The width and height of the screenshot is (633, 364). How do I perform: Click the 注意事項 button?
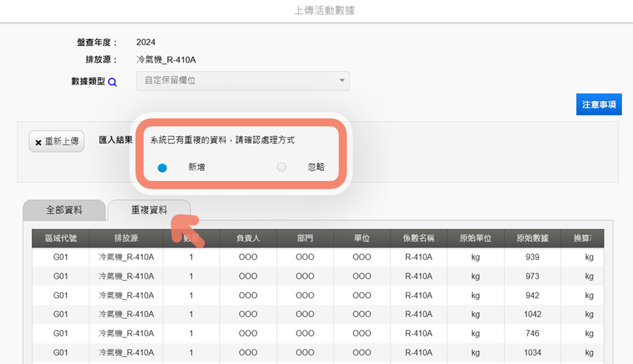pos(599,105)
